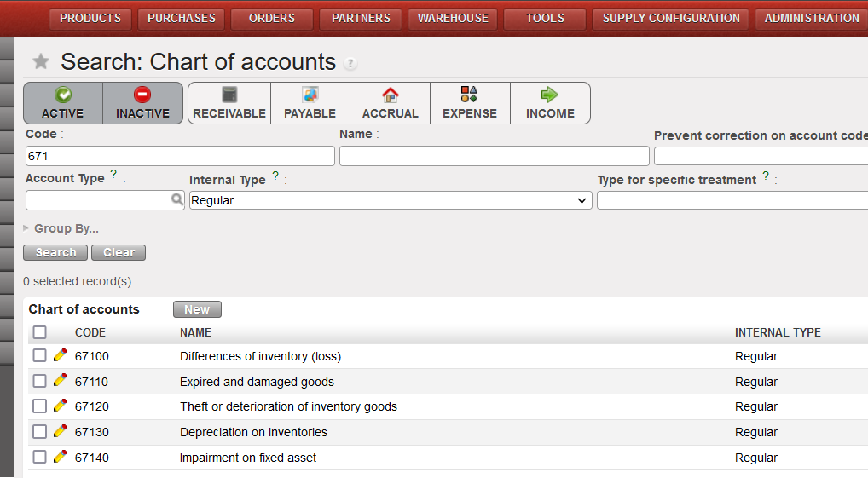The image size is (868, 478).
Task: Focus Type for specific treatment field
Action: [x=732, y=200]
